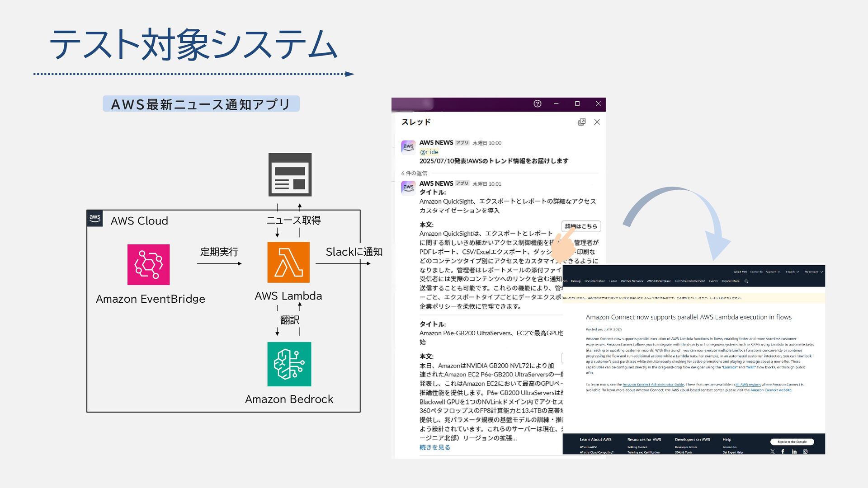
Task: Click Contact Us in the AWS top bar
Action: (757, 272)
